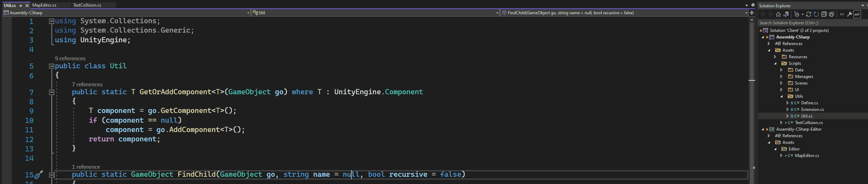
Task: Click the View Code angle-brackets icon
Action: pyautogui.click(x=842, y=14)
